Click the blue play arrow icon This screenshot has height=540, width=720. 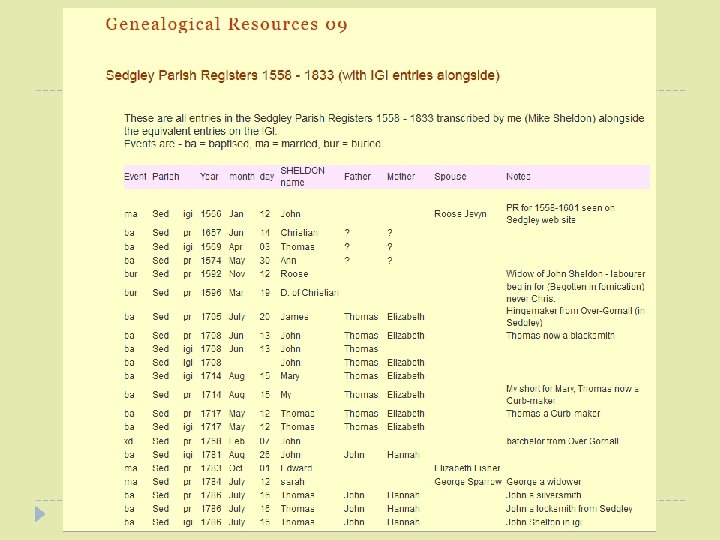coord(40,514)
